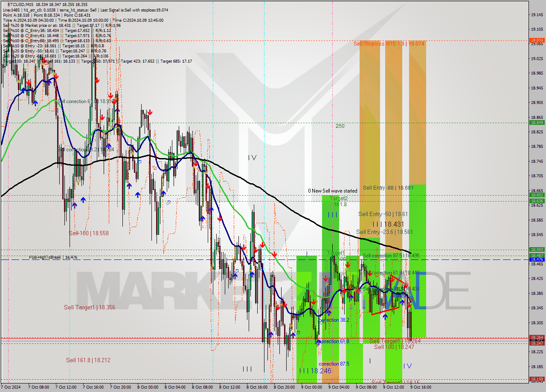
Task: Click the green 18.652 price tag
Action: tap(537, 195)
